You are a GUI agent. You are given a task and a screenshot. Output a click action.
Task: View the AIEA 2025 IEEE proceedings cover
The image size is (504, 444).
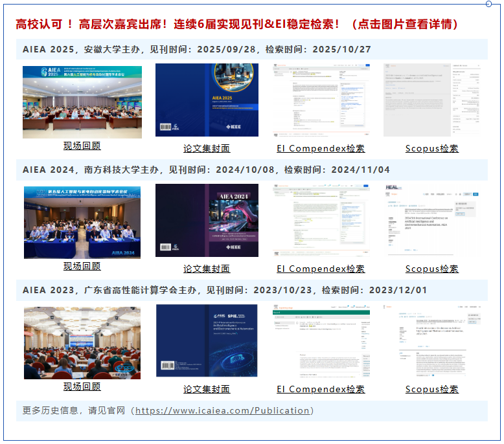[x=207, y=100]
